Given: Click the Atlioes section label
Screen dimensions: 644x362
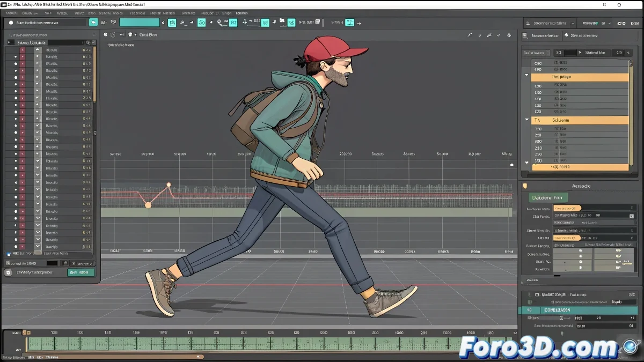Looking at the screenshot, I should coord(532,280).
